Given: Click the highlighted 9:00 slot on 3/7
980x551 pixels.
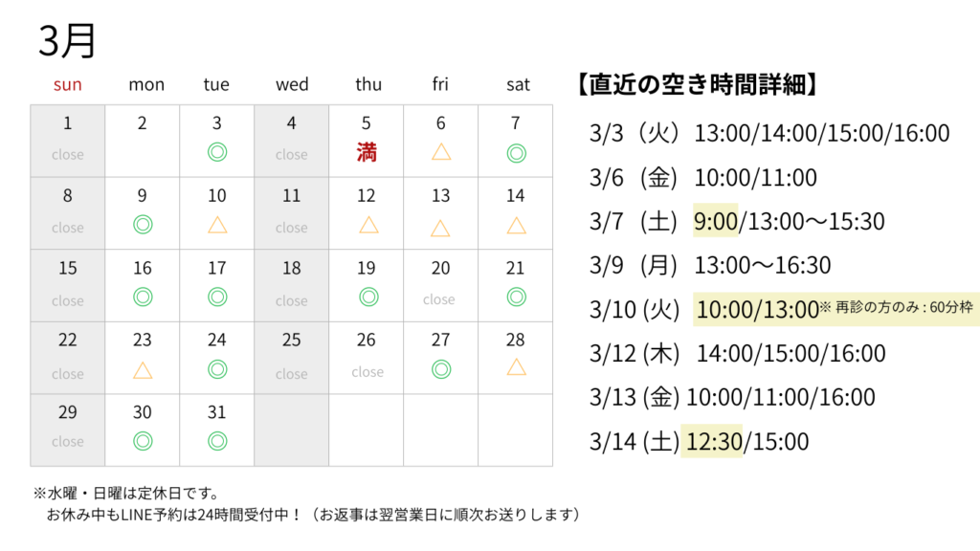Looking at the screenshot, I should tap(715, 221).
